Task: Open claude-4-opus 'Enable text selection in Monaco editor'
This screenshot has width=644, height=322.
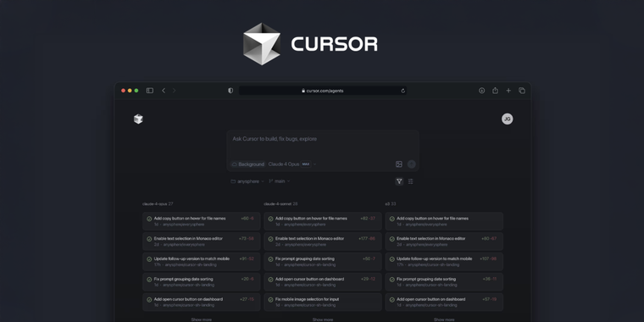Action: (202, 241)
